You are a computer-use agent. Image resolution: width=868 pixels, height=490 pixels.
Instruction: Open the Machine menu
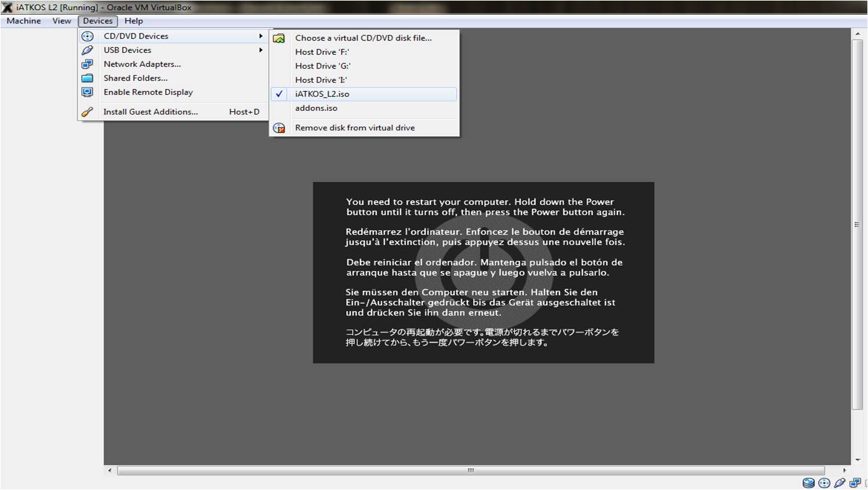tap(24, 21)
